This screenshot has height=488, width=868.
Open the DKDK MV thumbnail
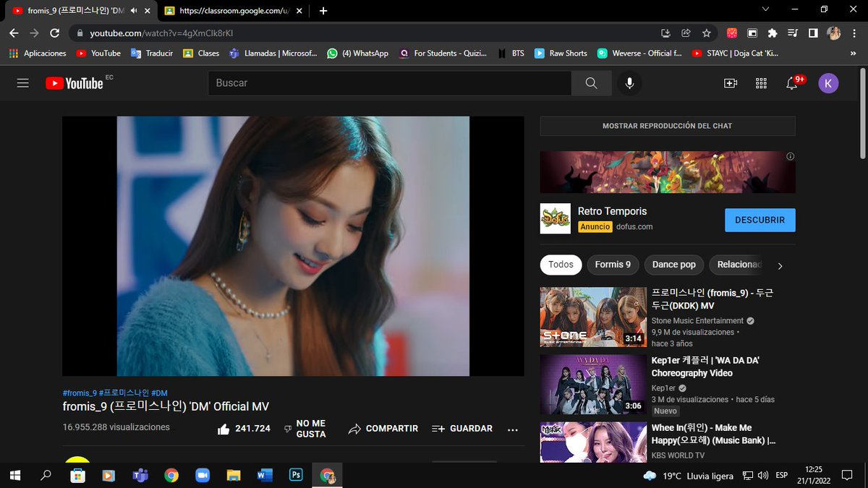pyautogui.click(x=593, y=317)
